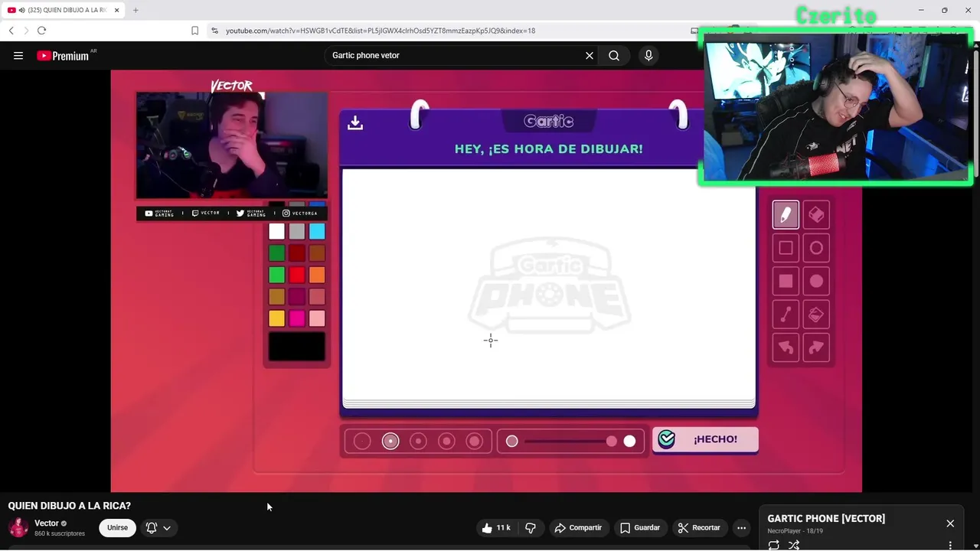Image resolution: width=980 pixels, height=551 pixels.
Task: Choose the fourth brush size
Action: (x=446, y=441)
